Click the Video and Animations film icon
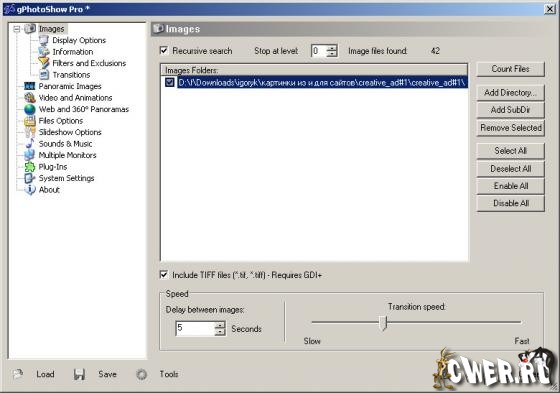The width and height of the screenshot is (560, 393). coord(30,98)
